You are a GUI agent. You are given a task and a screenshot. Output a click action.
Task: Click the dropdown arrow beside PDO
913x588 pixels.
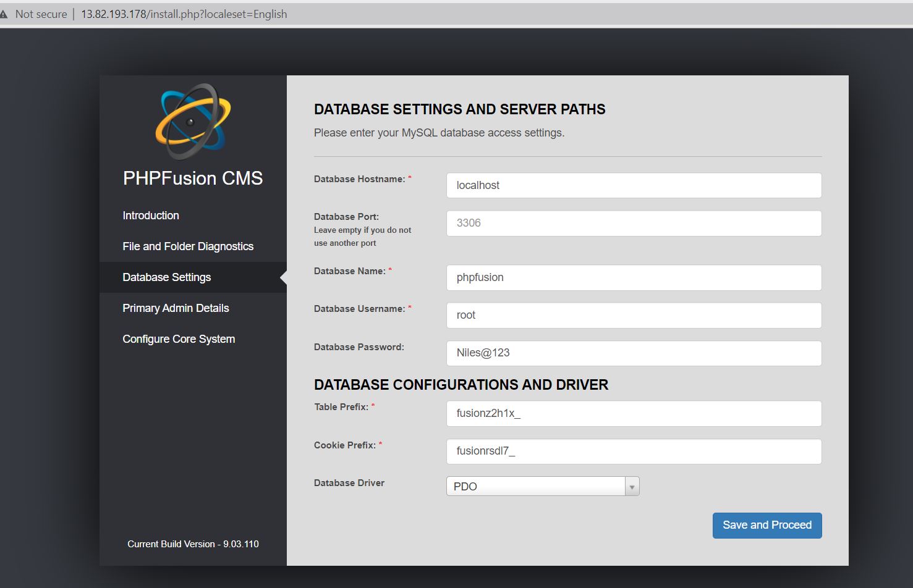tap(632, 487)
